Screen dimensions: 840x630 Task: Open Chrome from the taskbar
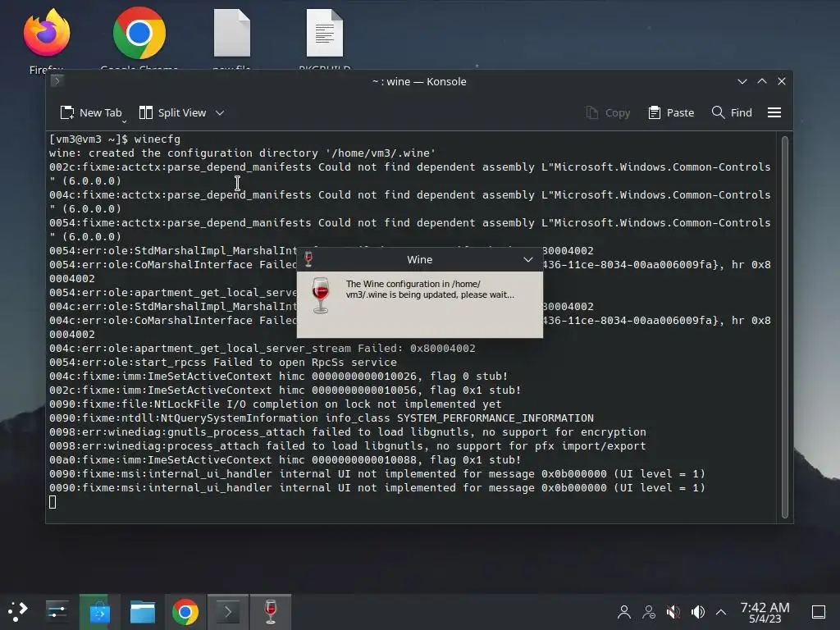pyautogui.click(x=185, y=612)
